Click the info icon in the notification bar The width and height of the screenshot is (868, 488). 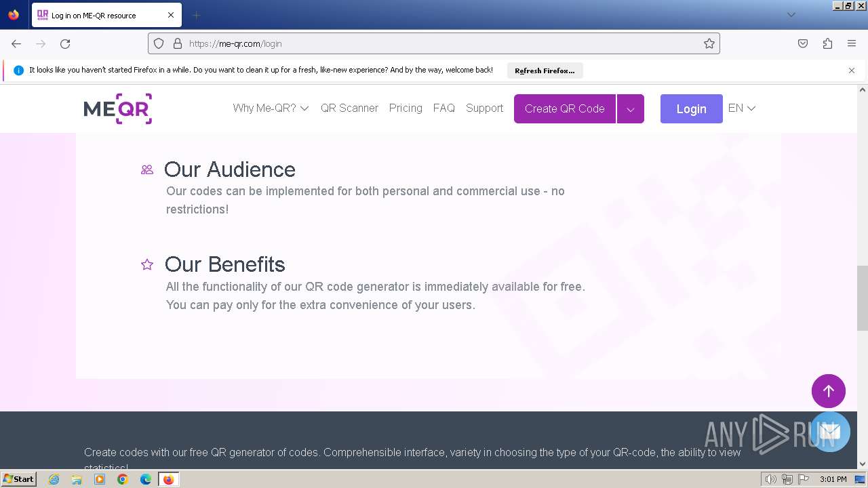point(18,70)
